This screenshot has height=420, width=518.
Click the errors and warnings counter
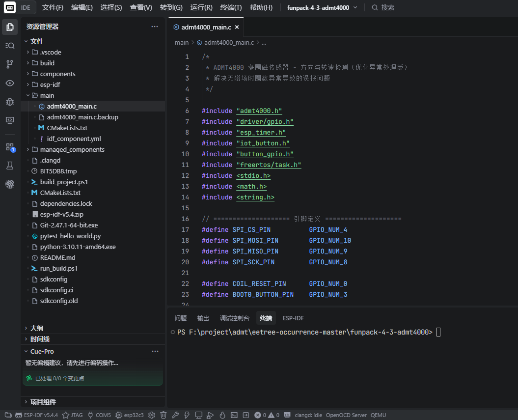click(x=267, y=415)
